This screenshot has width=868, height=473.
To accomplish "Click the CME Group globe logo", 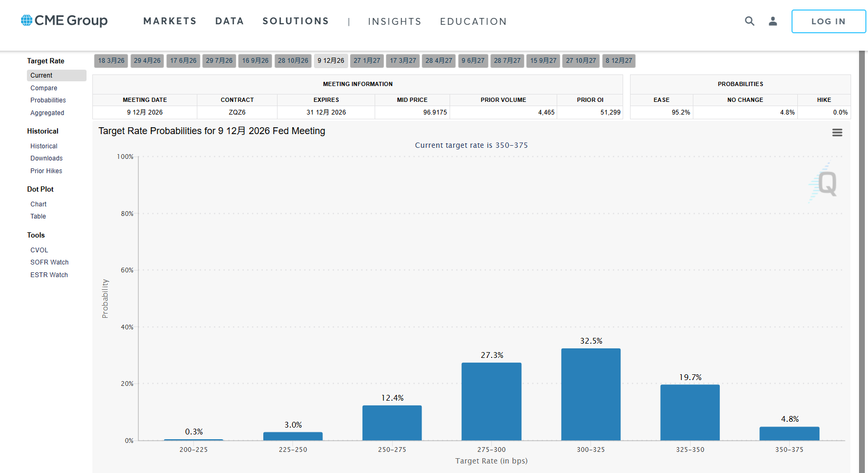I will pos(26,21).
